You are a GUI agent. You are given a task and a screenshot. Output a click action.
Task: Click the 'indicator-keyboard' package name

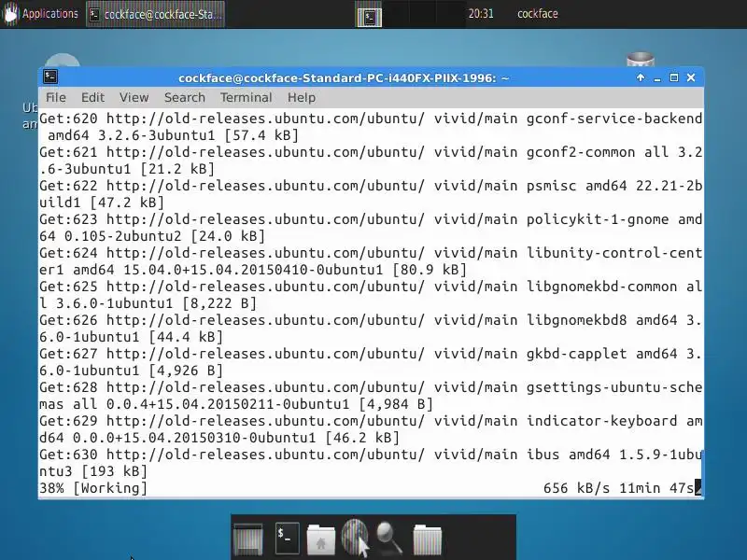[601, 421]
